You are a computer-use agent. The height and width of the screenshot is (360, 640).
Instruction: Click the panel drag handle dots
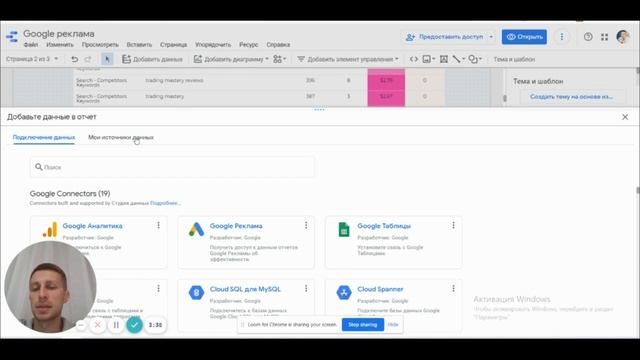click(x=320, y=109)
